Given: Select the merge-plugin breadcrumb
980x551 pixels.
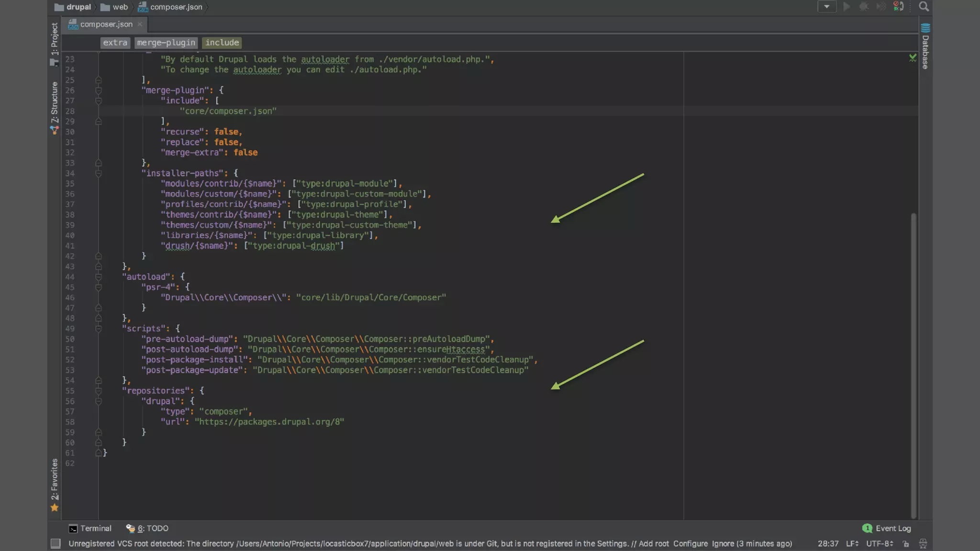Looking at the screenshot, I should pos(166,43).
